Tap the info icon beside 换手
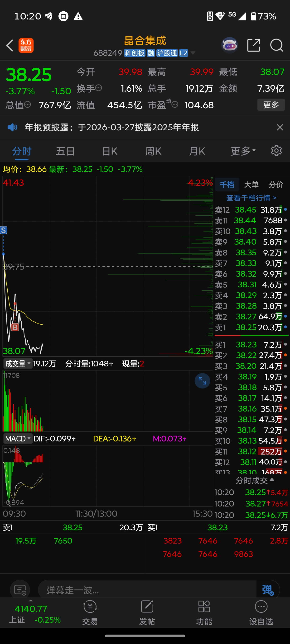This screenshot has height=644, width=290. pyautogui.click(x=99, y=88)
